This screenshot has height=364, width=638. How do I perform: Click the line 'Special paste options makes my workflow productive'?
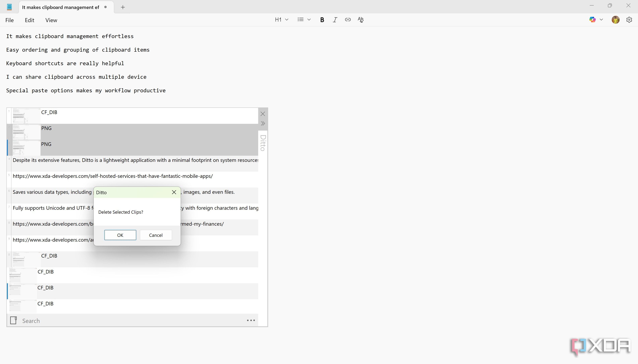click(86, 91)
